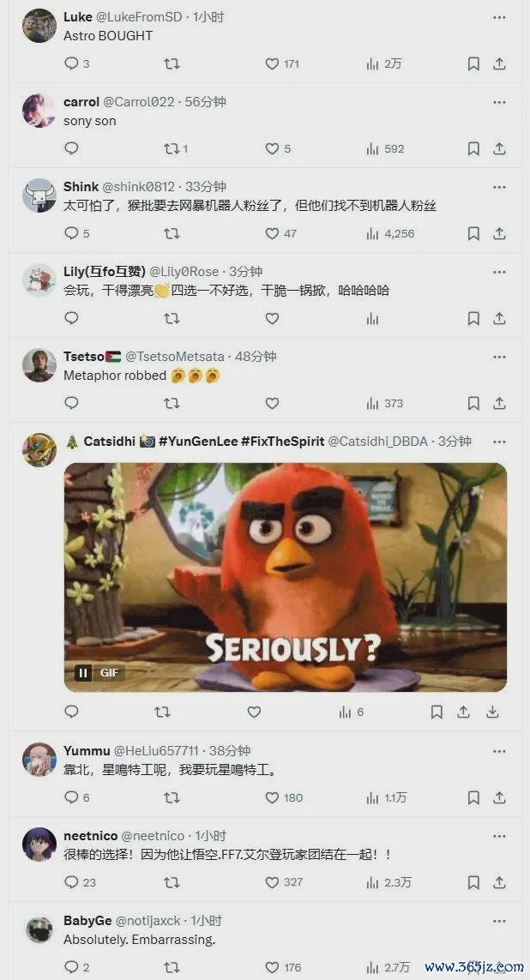This screenshot has height=980, width=530.
Task: Share Tsetso's "Metaphor robbed" tweet
Action: pos(499,403)
